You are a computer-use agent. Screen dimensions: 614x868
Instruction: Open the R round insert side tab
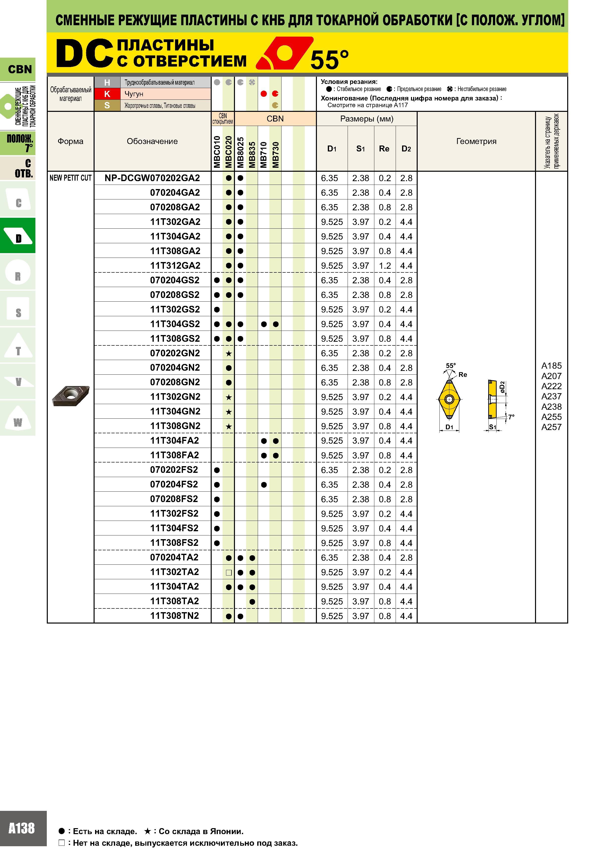point(18,272)
